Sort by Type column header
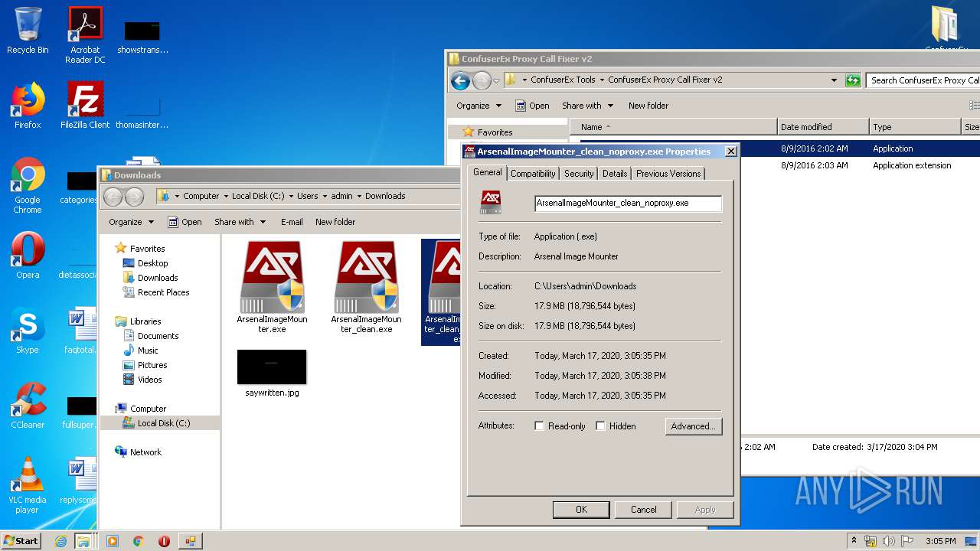This screenshot has height=551, width=980. 915,127
